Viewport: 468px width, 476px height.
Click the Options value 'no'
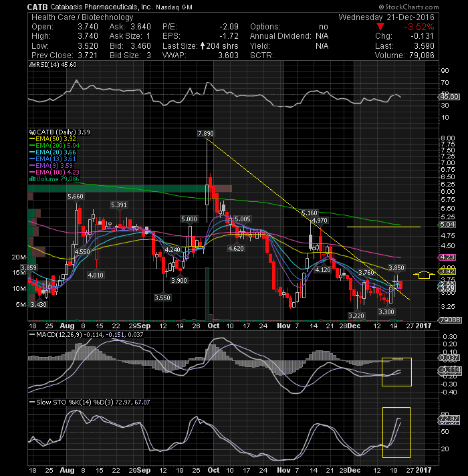coord(323,27)
